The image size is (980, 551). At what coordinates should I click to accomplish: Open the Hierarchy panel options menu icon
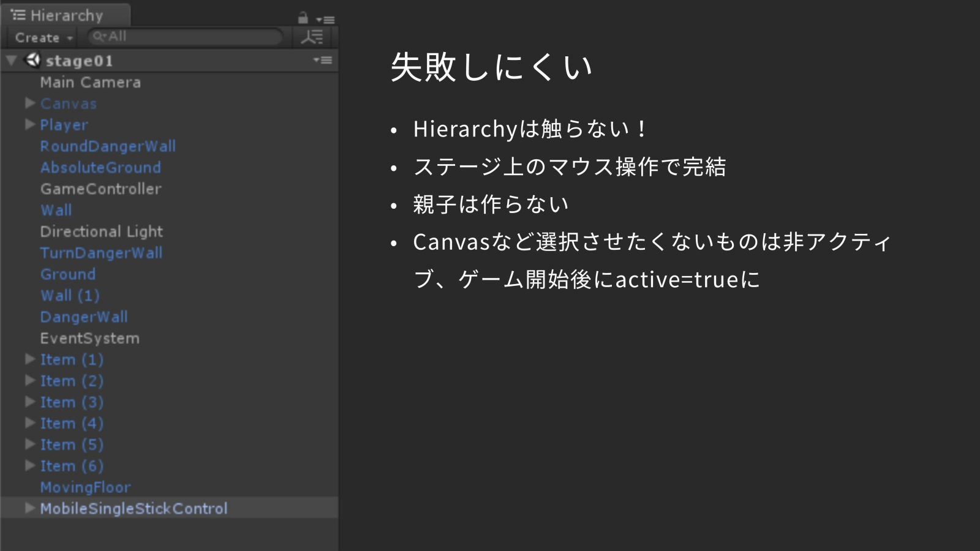pyautogui.click(x=325, y=20)
